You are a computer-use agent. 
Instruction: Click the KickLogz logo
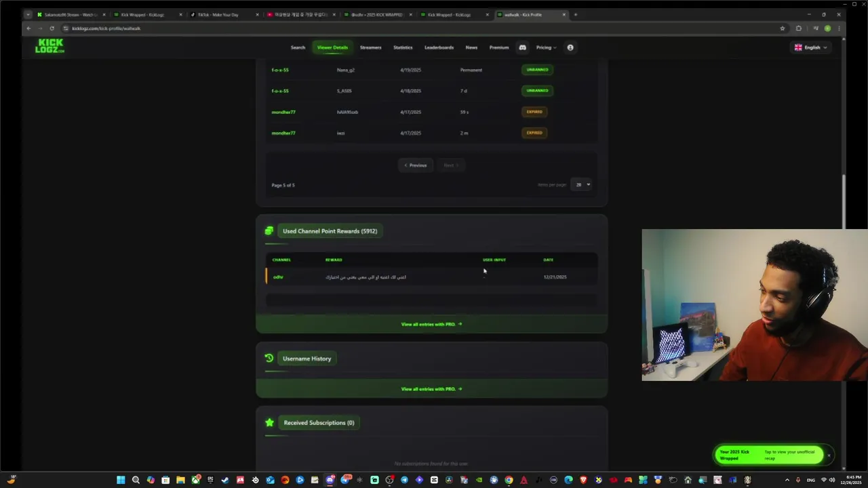(x=50, y=46)
